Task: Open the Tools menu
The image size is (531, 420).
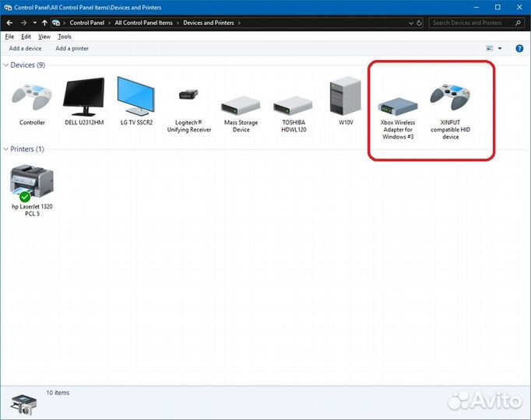Action: coord(65,37)
